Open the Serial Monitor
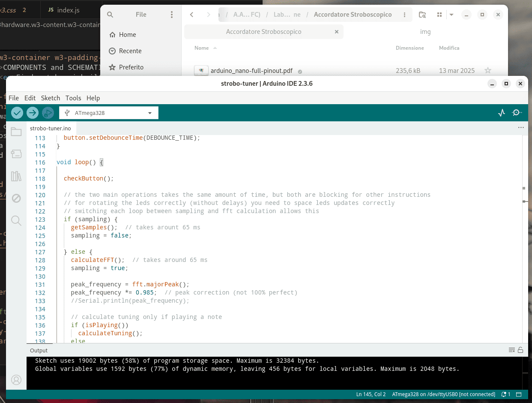Image resolution: width=532 pixels, height=403 pixels. (517, 113)
